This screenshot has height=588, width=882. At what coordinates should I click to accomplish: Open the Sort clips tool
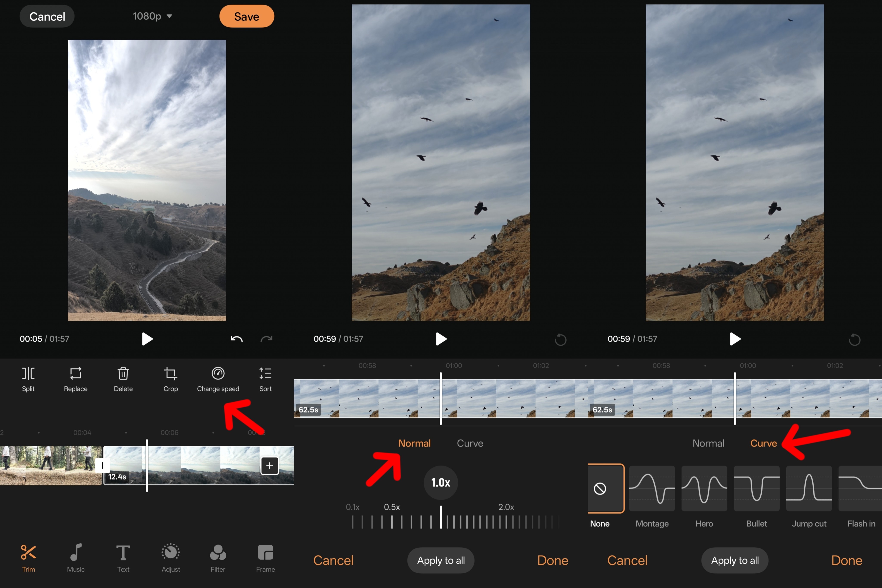click(265, 379)
